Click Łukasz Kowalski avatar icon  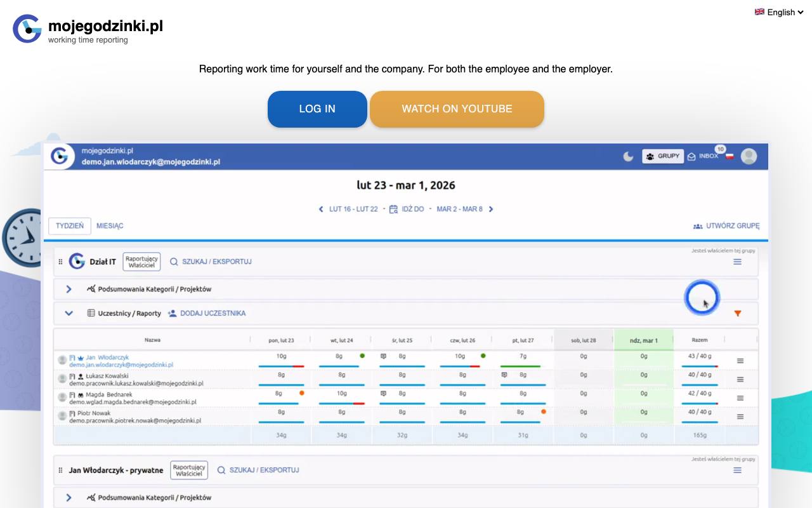62,378
